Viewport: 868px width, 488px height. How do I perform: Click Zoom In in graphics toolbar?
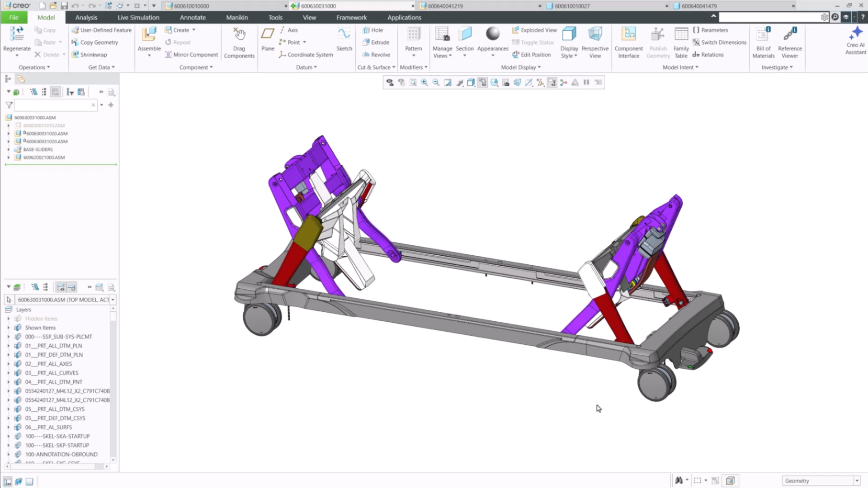pos(424,82)
